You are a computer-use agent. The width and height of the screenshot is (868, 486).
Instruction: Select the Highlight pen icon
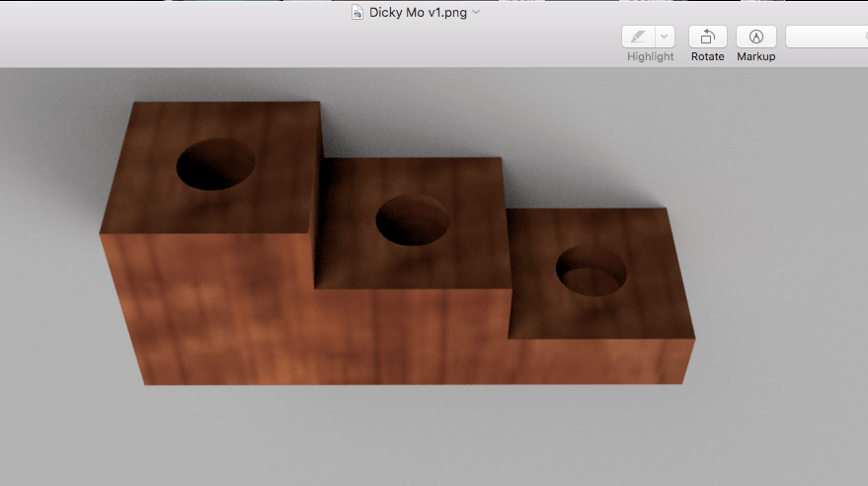[637, 37]
